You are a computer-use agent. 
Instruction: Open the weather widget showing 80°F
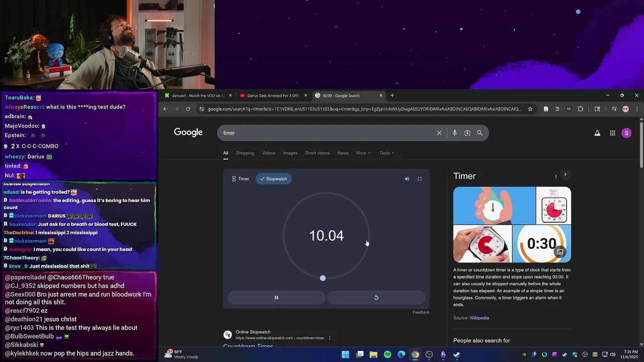(x=182, y=354)
